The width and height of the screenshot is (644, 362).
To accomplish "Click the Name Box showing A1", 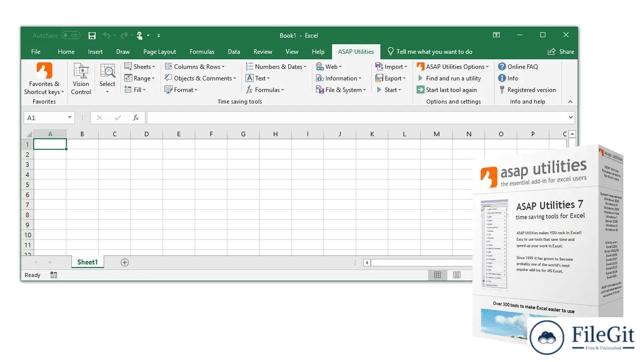I will [49, 118].
